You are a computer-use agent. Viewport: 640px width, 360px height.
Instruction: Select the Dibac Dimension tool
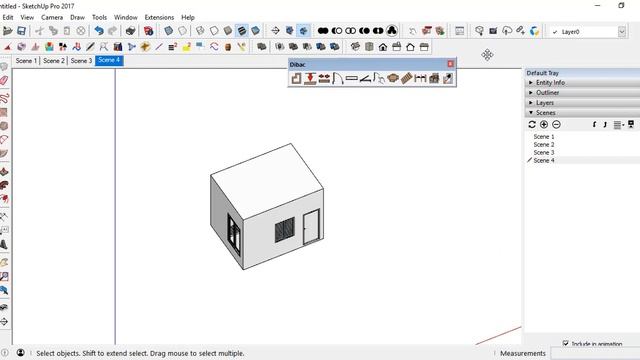pyautogui.click(x=420, y=78)
